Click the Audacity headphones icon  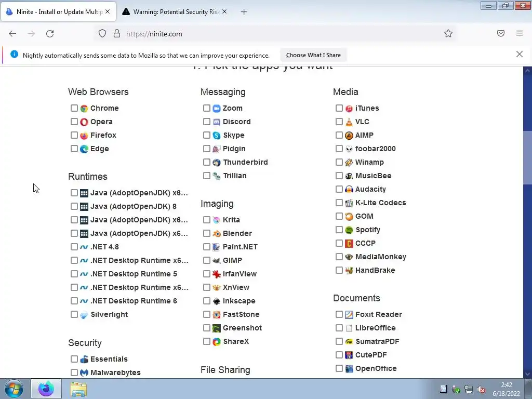pyautogui.click(x=349, y=189)
